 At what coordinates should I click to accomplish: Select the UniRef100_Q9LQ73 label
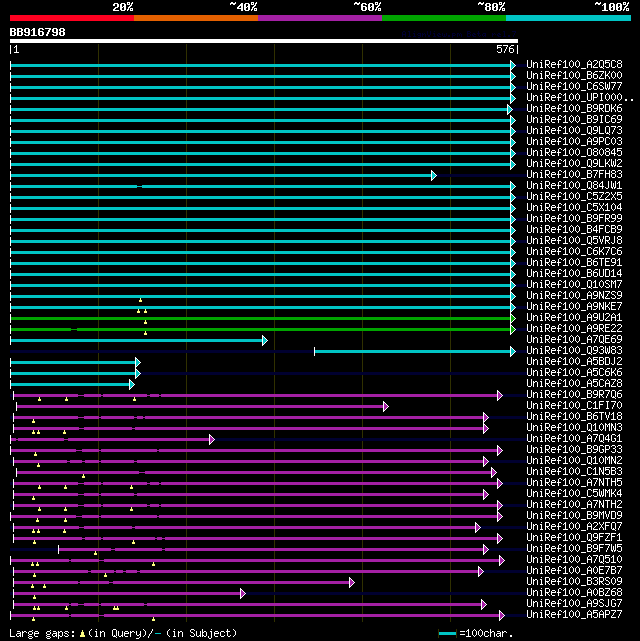point(574,131)
